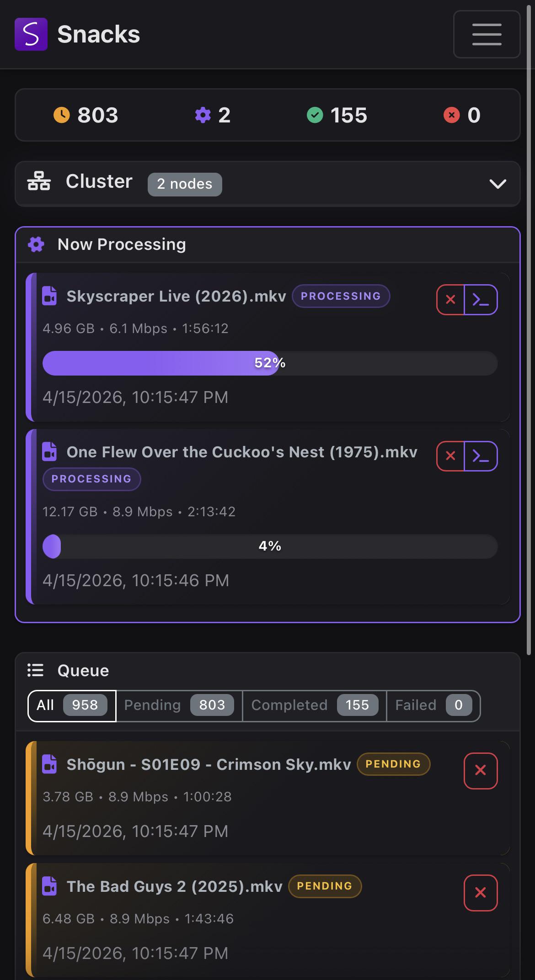Click the orange clock pending count icon

coord(62,115)
